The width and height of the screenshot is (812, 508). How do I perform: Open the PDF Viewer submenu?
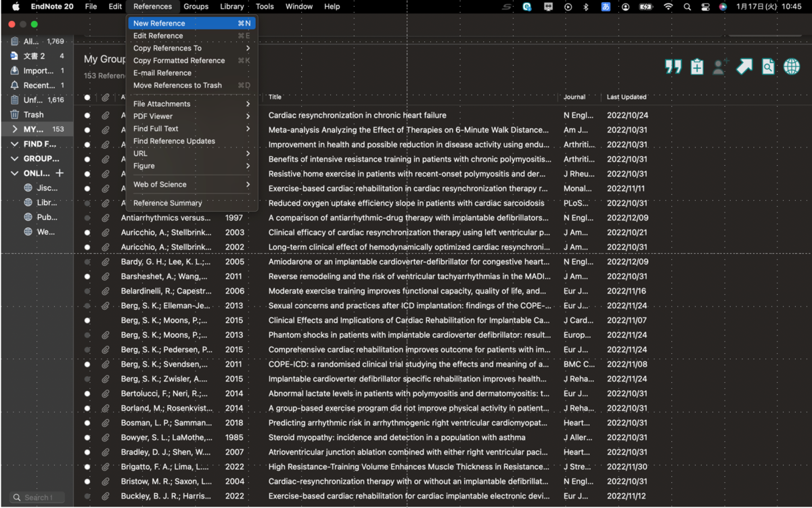pyautogui.click(x=192, y=116)
